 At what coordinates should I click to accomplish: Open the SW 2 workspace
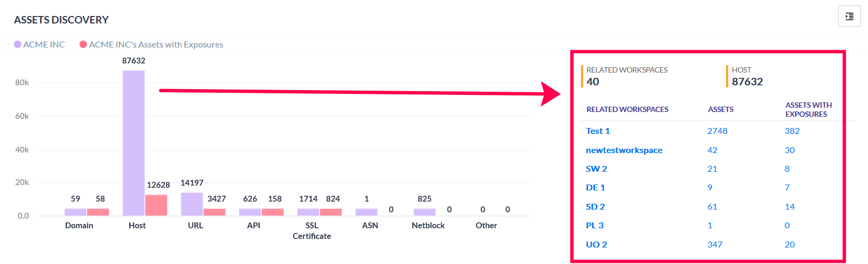click(x=596, y=169)
